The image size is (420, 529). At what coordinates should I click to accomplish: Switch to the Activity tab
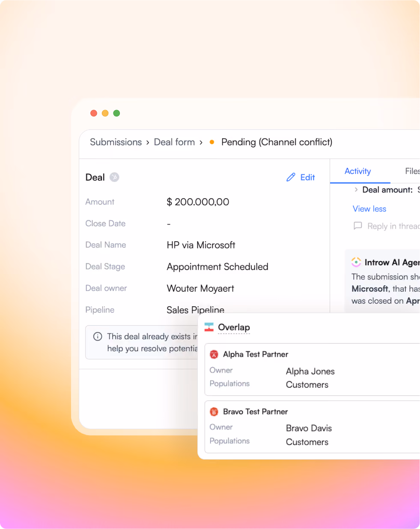tap(358, 171)
